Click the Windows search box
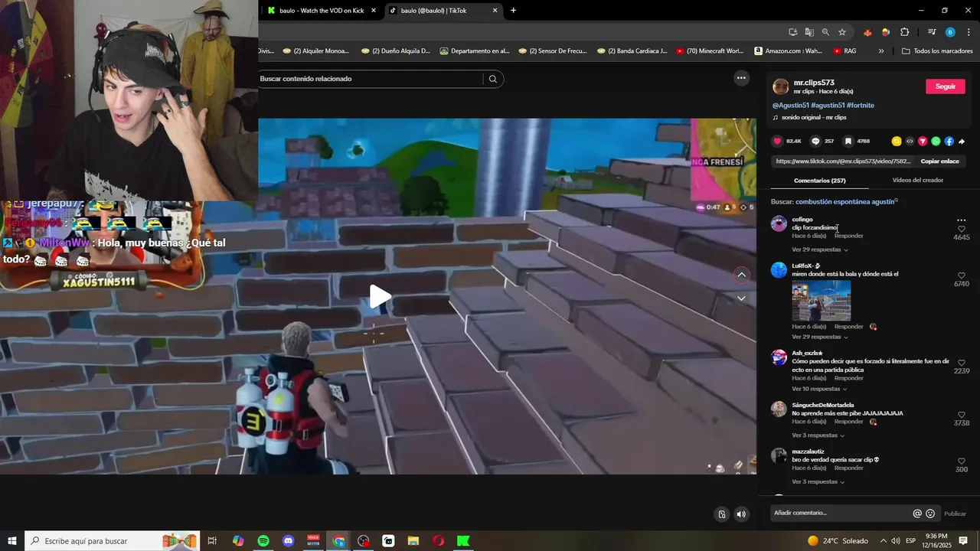Image resolution: width=980 pixels, height=551 pixels. pyautogui.click(x=113, y=541)
